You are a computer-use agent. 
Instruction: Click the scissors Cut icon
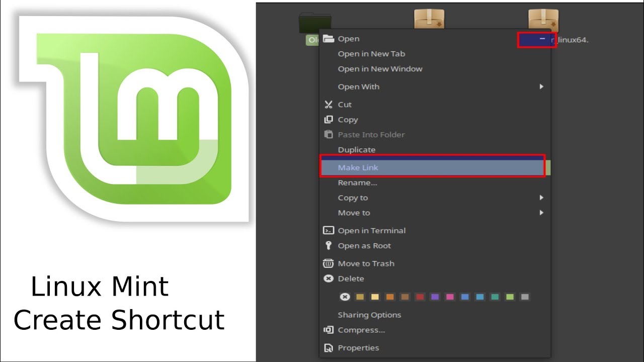coord(329,105)
